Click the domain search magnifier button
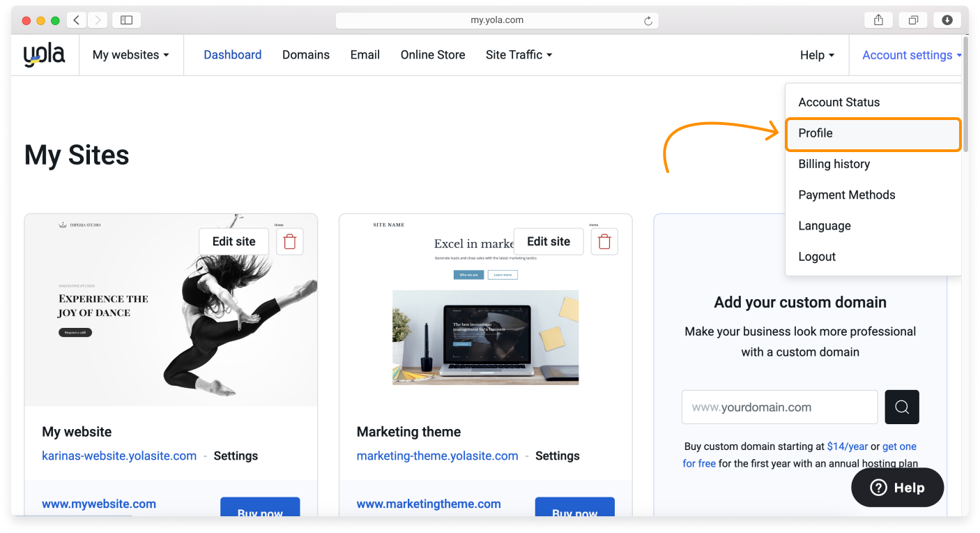 [x=901, y=407]
